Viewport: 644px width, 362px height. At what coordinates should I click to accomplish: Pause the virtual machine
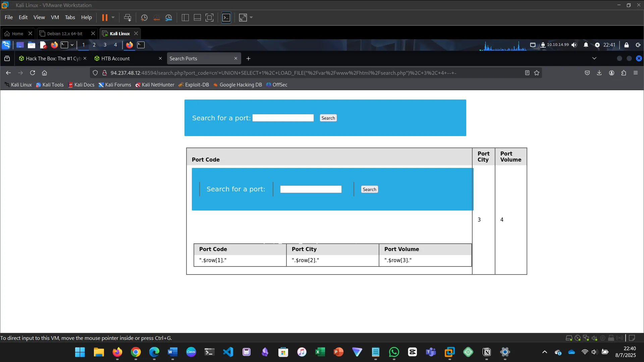[105, 17]
